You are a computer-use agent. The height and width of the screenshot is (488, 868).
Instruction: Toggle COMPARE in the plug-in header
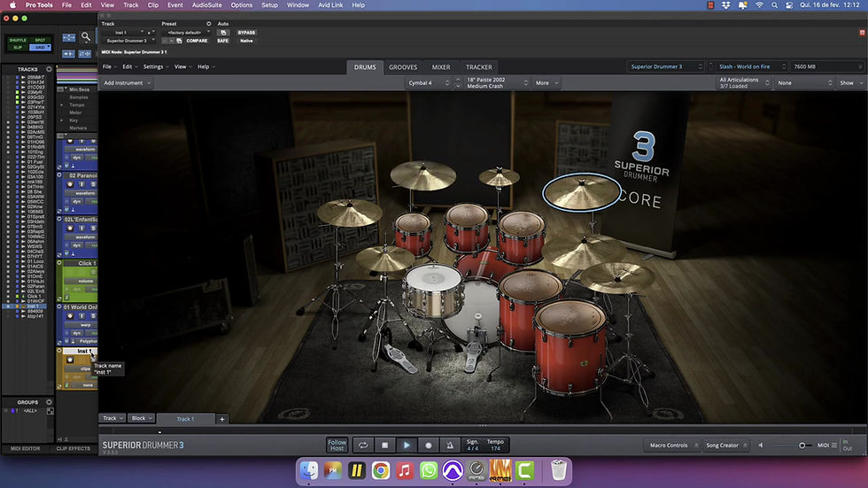pyautogui.click(x=197, y=41)
